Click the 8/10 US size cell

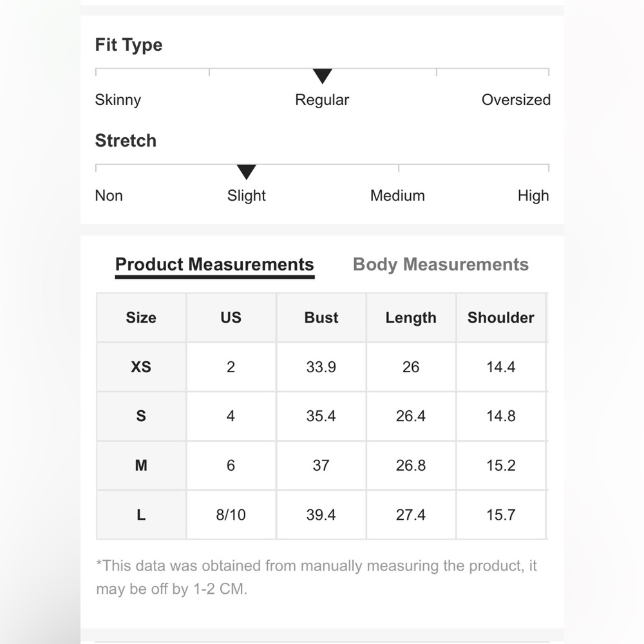pyautogui.click(x=231, y=515)
